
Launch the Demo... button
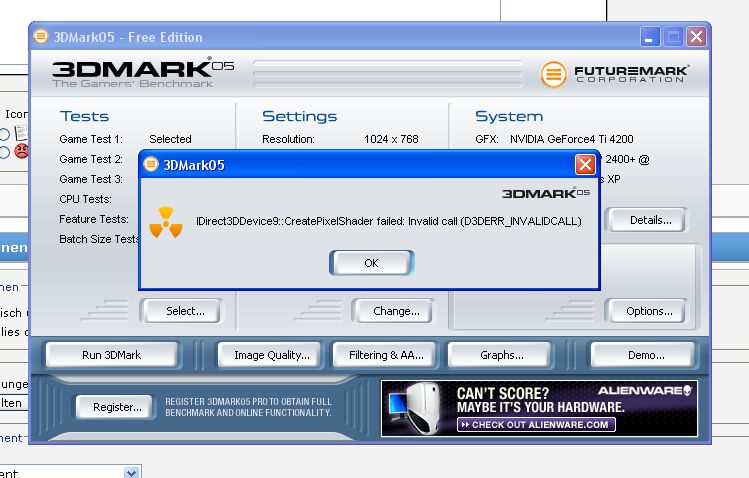(643, 355)
